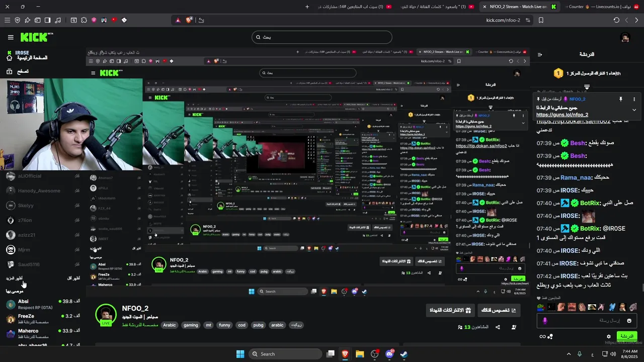Expand show more followed channels
644x362 pixels.
14,278
